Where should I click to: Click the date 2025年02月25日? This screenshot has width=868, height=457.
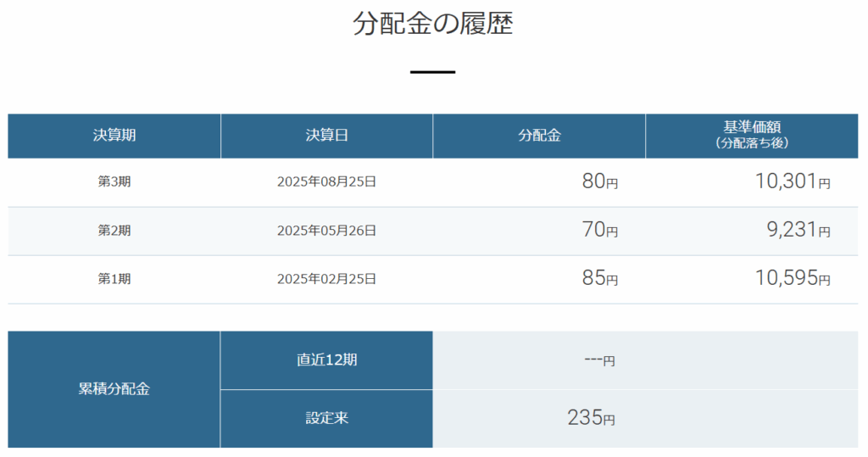point(326,278)
